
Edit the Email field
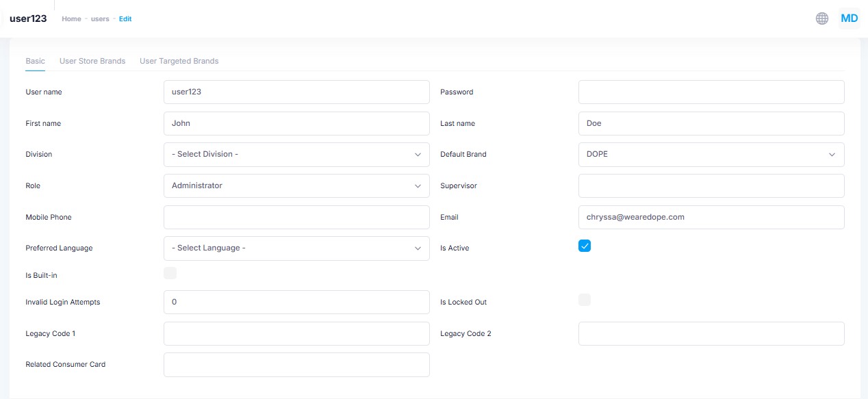tap(711, 217)
